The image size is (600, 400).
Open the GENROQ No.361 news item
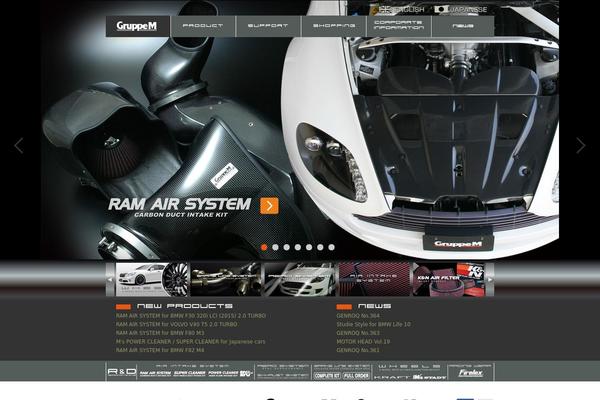click(358, 350)
